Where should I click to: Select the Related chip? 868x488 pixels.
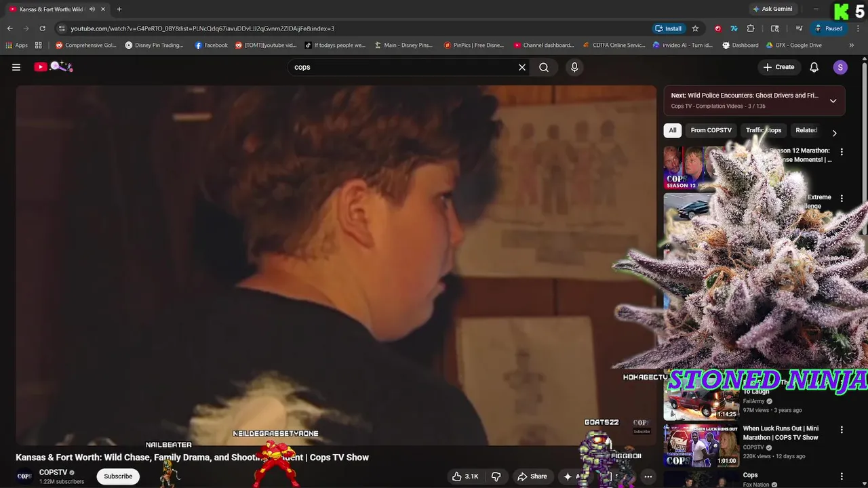coord(806,130)
